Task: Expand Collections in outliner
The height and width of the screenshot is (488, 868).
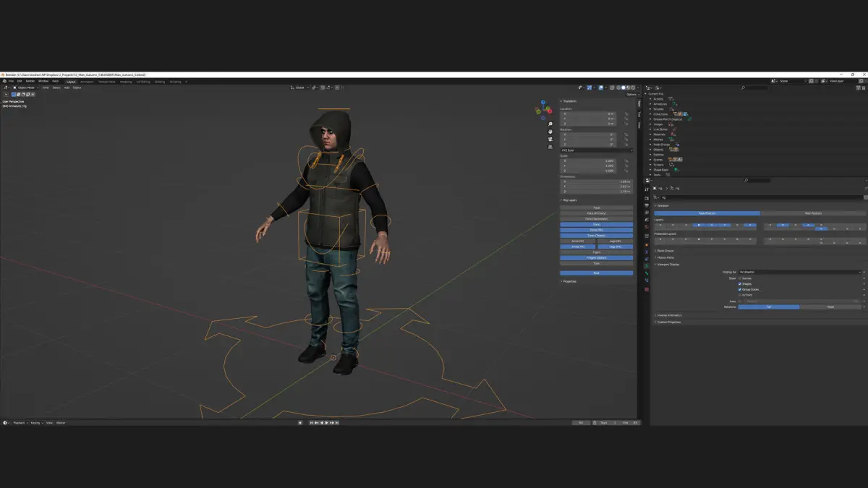Action: 650,114
